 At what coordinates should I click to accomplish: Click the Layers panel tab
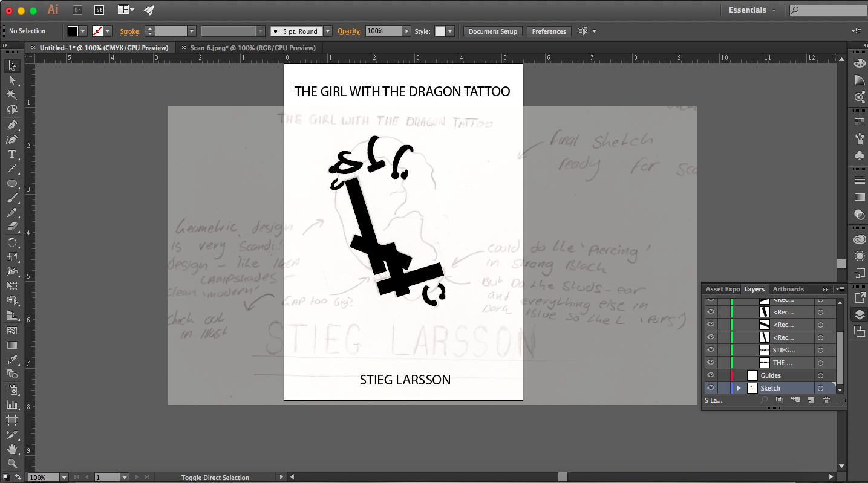pos(754,289)
